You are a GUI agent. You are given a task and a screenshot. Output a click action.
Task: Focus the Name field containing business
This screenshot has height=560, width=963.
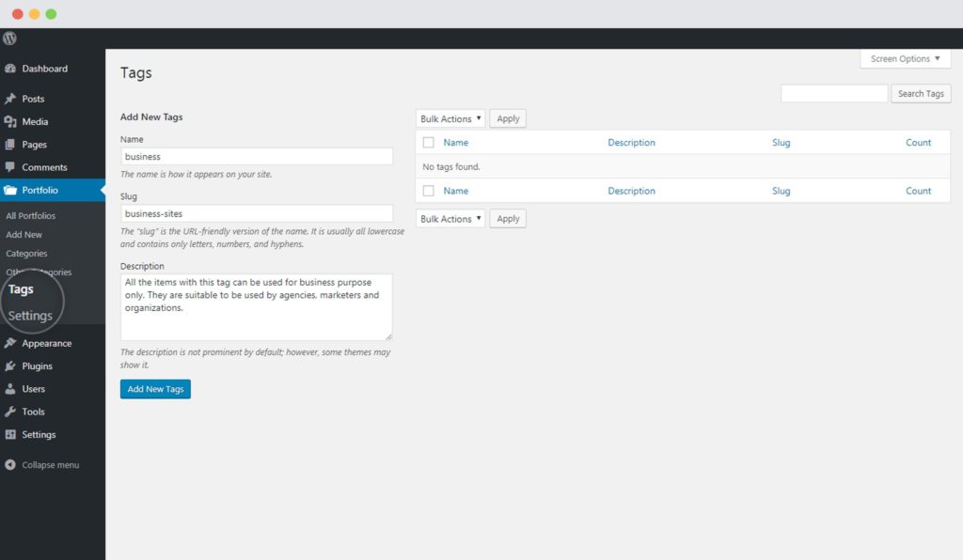pos(257,156)
